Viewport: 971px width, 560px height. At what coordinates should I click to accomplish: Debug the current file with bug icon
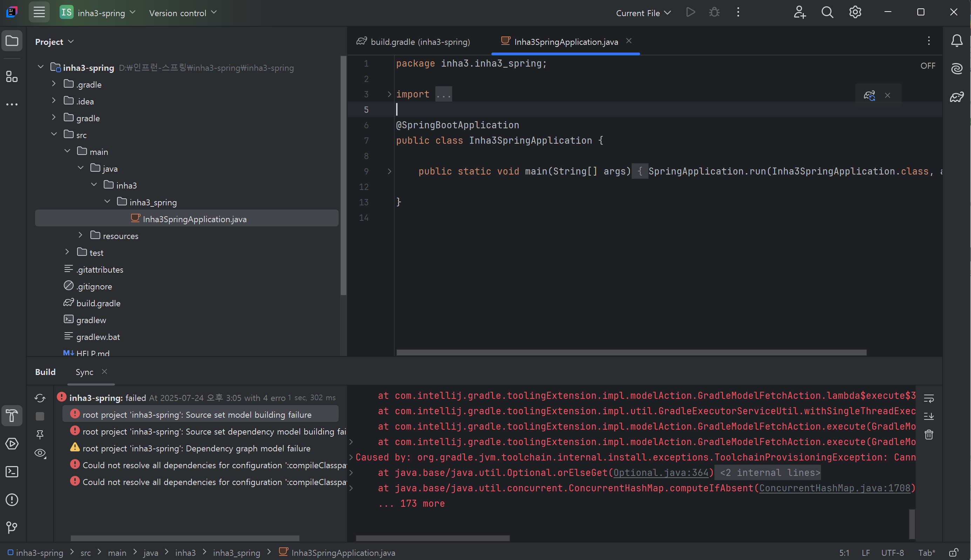(x=714, y=12)
